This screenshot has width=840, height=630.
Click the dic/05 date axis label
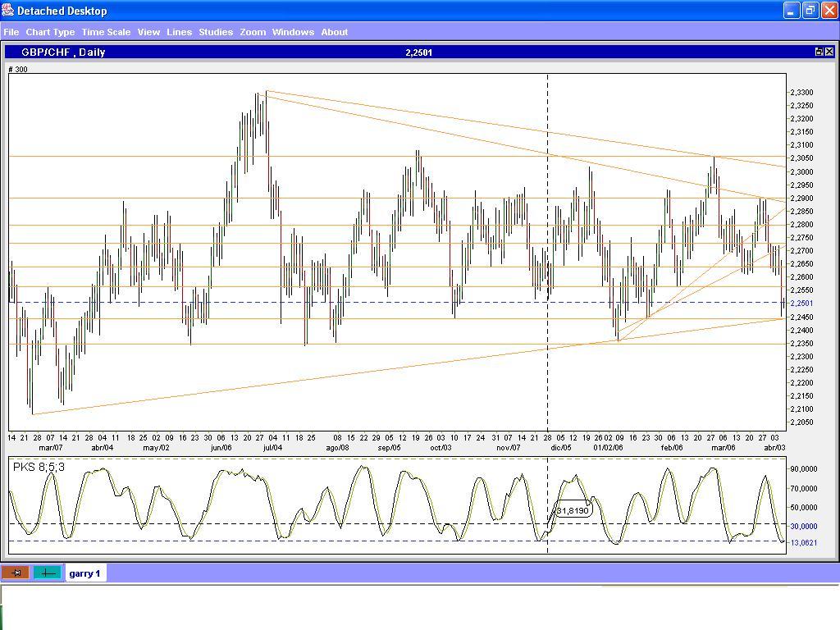click(560, 447)
